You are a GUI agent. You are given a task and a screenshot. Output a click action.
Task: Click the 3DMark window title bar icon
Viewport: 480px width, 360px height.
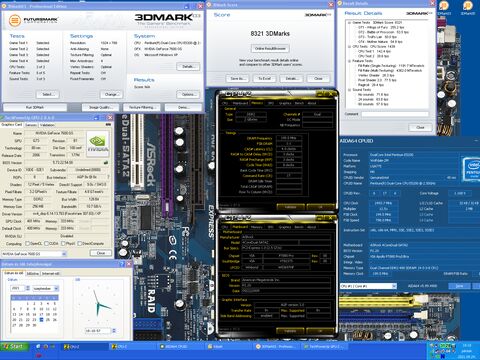point(5,6)
